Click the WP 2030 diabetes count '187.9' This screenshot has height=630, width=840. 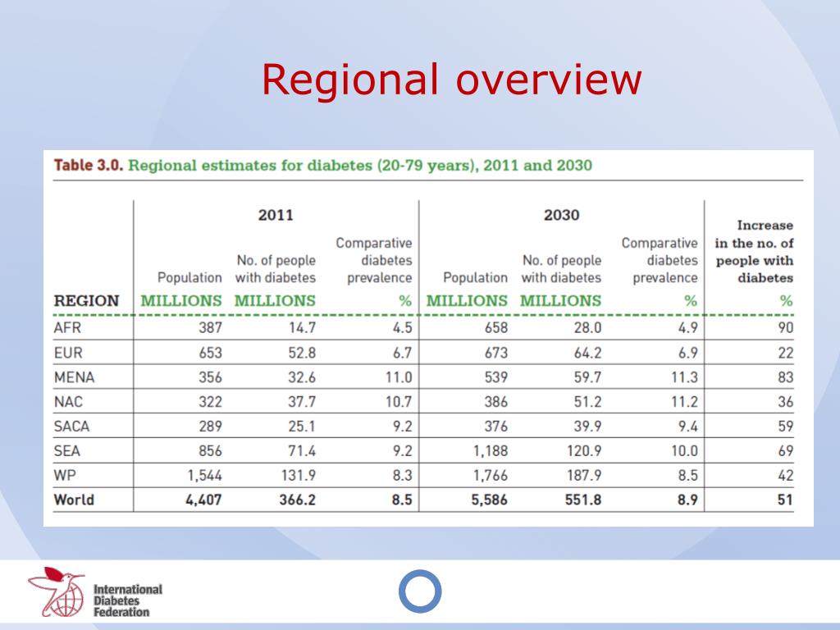(584, 475)
